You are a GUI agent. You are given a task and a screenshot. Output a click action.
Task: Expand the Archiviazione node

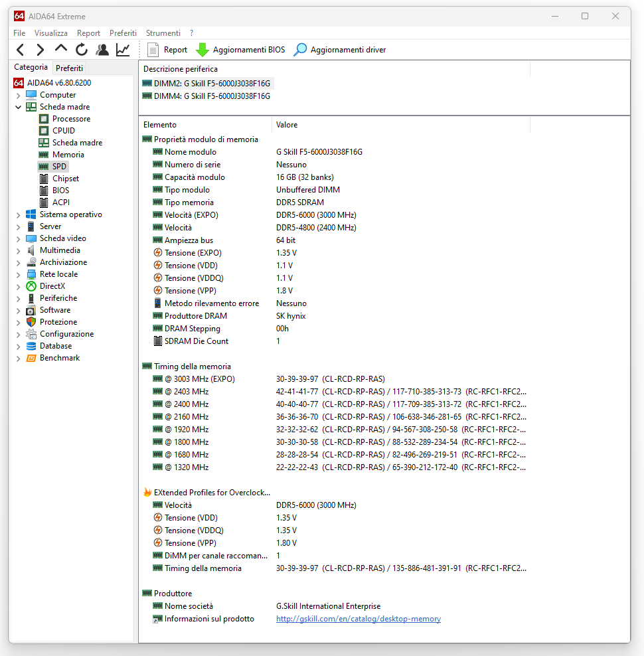point(18,263)
